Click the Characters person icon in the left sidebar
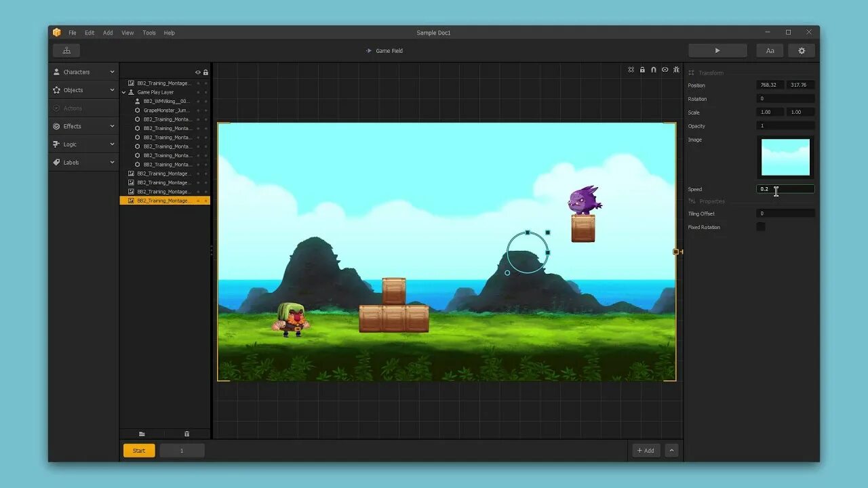868x488 pixels. pyautogui.click(x=57, y=72)
